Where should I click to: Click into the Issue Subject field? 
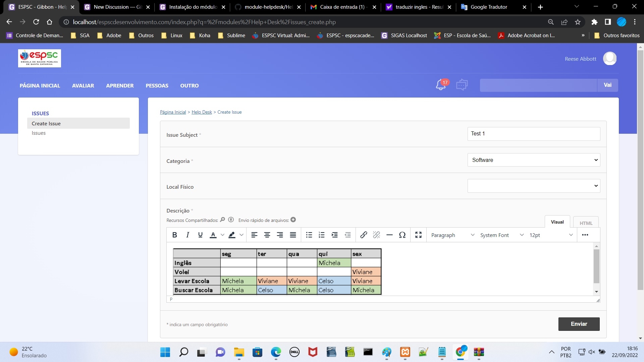533,134
